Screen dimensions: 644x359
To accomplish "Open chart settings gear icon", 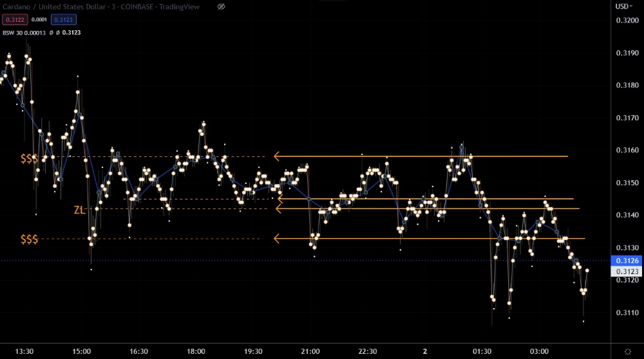I will 627,352.
